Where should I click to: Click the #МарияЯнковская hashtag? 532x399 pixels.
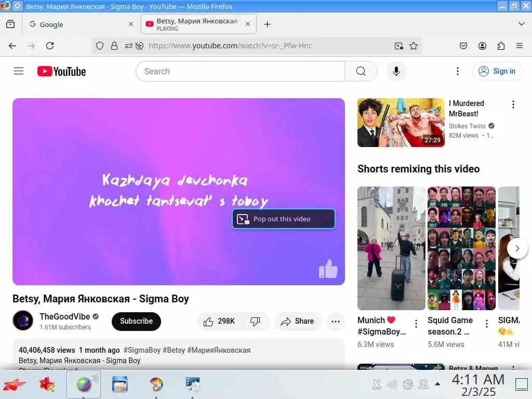pos(219,350)
